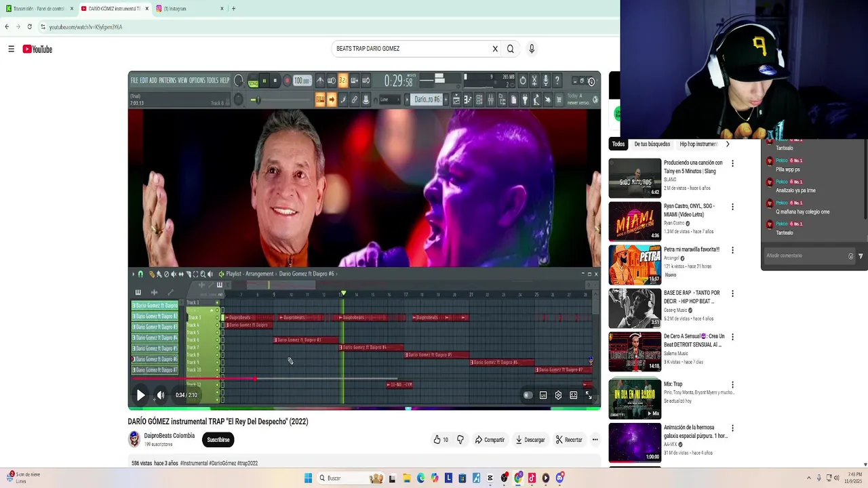
Task: Open Produciendo una canción con Tainy thumbnail
Action: [x=635, y=178]
